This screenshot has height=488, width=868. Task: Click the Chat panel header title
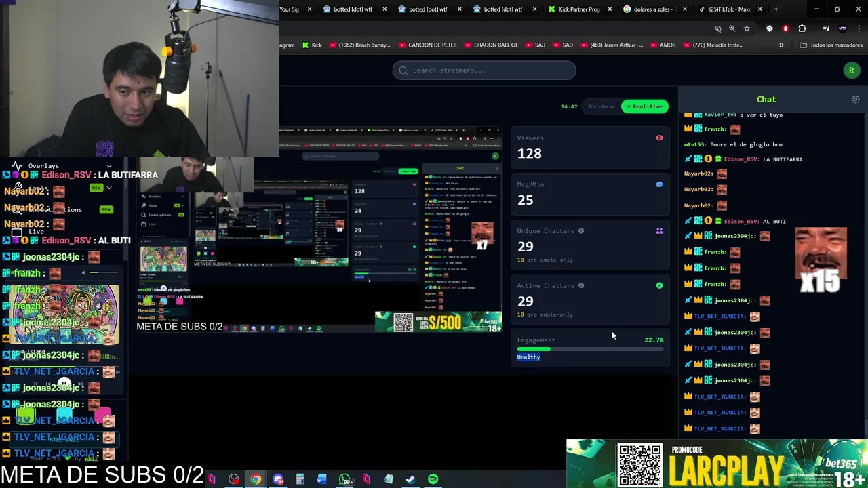pos(766,100)
